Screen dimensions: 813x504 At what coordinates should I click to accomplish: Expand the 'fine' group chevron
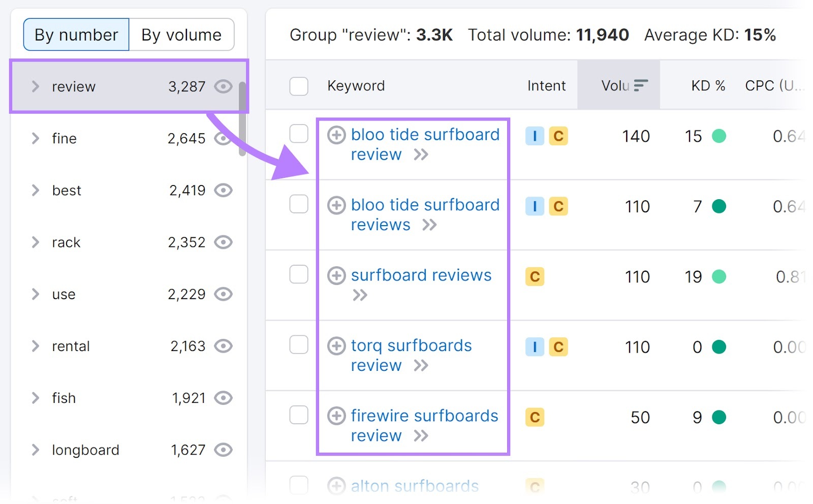click(x=35, y=138)
